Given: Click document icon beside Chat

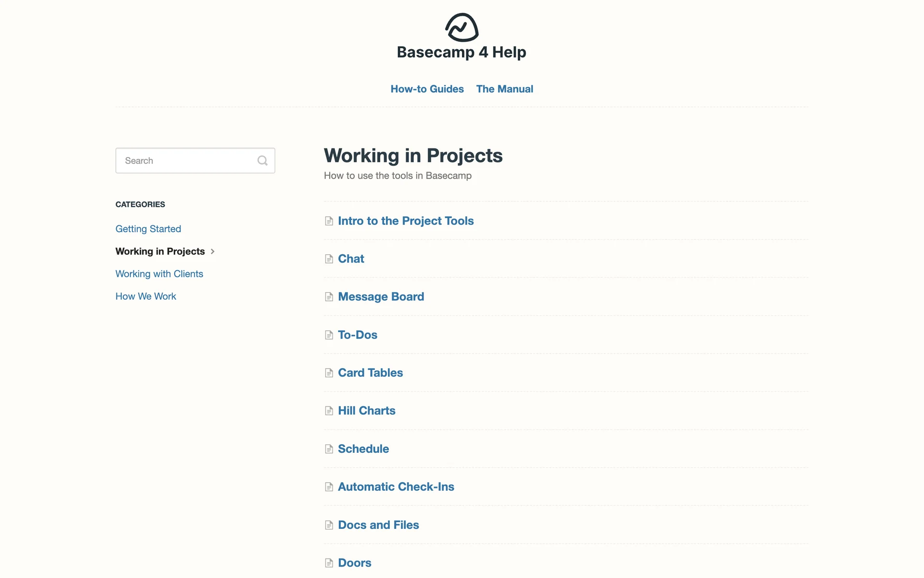Looking at the screenshot, I should tap(329, 259).
